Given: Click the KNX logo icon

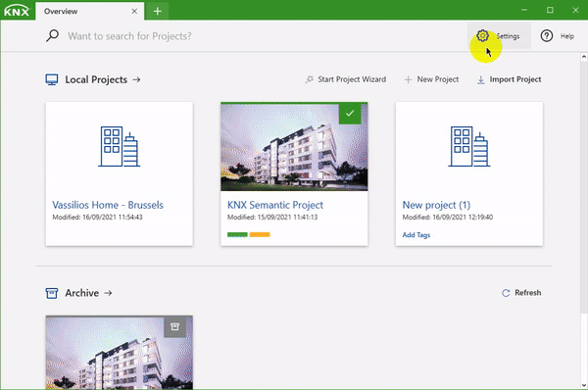Looking at the screenshot, I should click(x=17, y=11).
